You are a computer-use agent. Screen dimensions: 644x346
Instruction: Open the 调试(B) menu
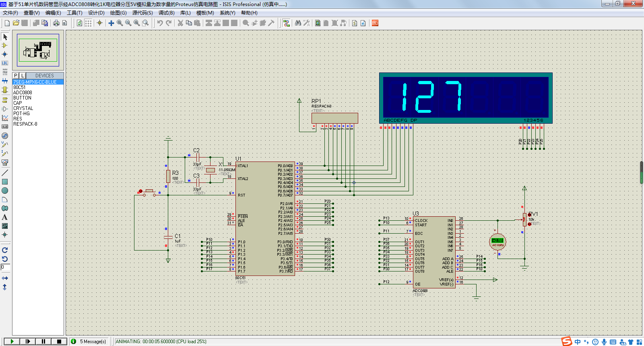pyautogui.click(x=166, y=13)
